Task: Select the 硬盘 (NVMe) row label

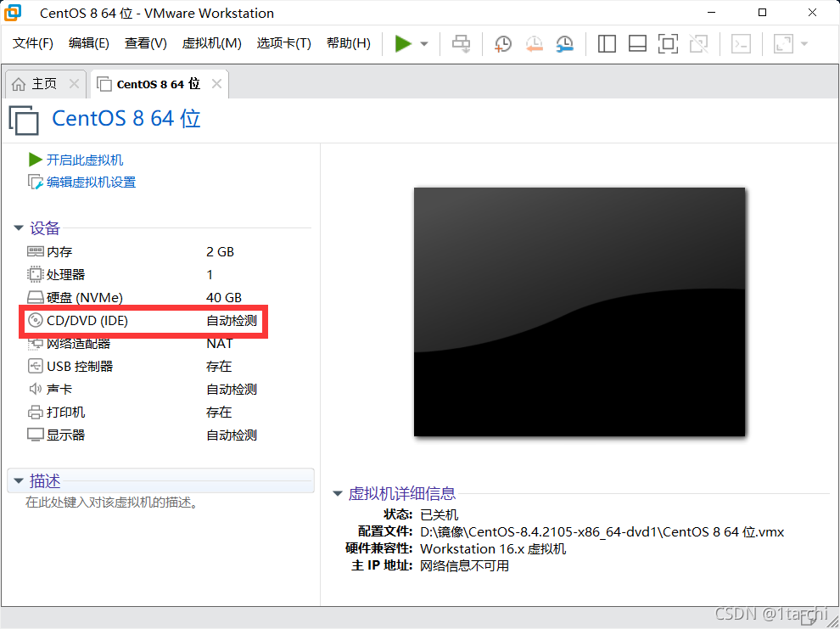Action: [85, 298]
